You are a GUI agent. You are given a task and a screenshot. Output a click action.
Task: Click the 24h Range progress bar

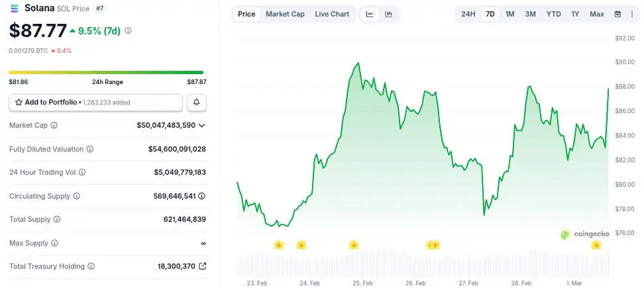point(106,72)
